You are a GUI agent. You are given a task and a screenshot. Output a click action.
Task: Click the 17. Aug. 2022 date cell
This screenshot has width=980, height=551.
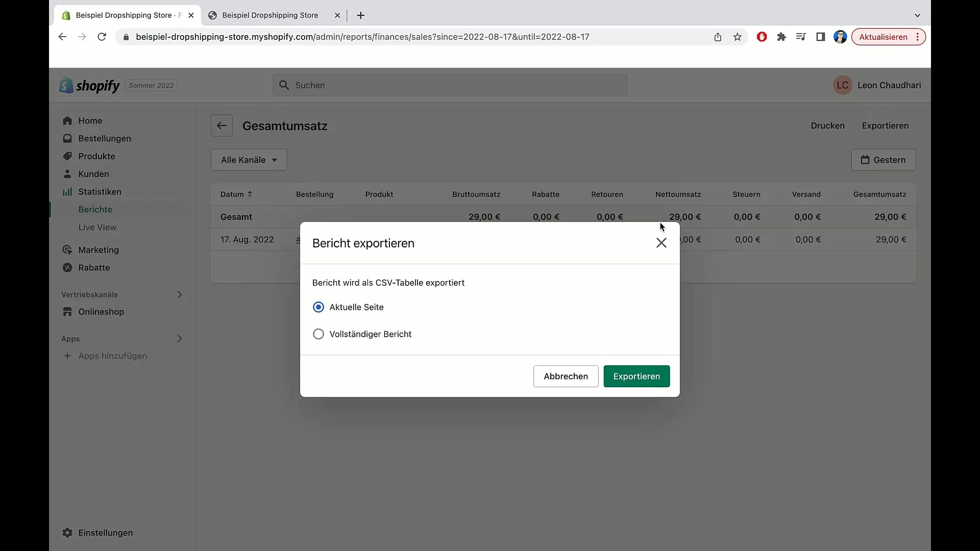coord(247,239)
